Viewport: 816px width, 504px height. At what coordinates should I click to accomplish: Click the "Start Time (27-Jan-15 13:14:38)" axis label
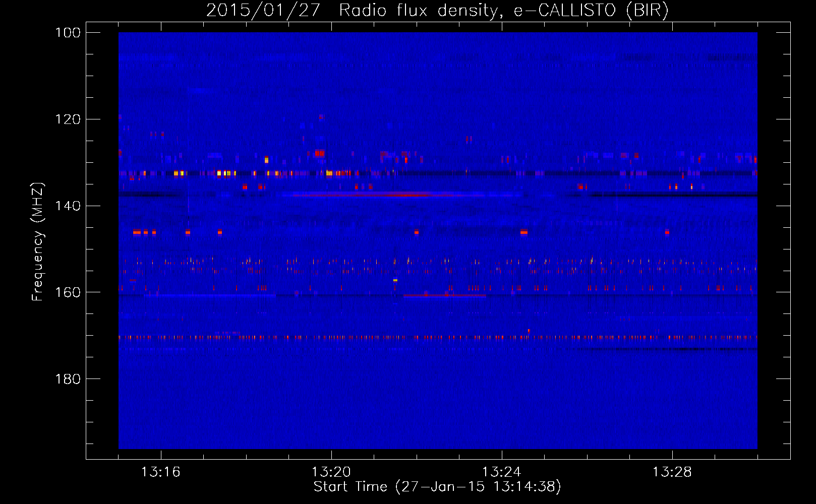(x=437, y=487)
